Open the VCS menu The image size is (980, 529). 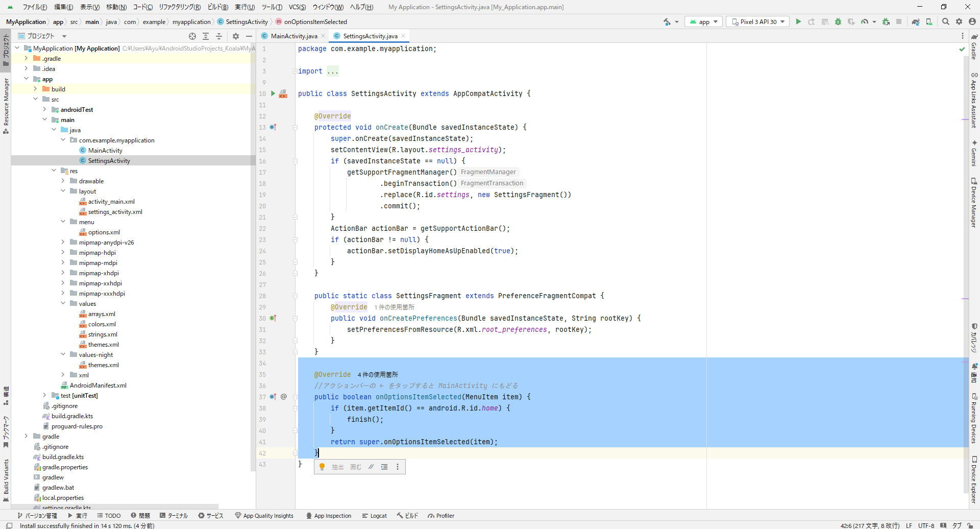click(x=297, y=7)
